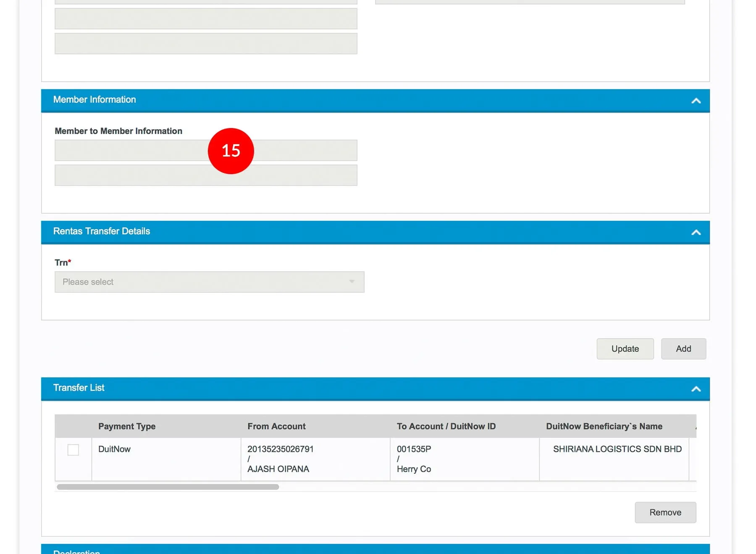Click the Add button
This screenshot has width=756, height=554.
coord(683,349)
